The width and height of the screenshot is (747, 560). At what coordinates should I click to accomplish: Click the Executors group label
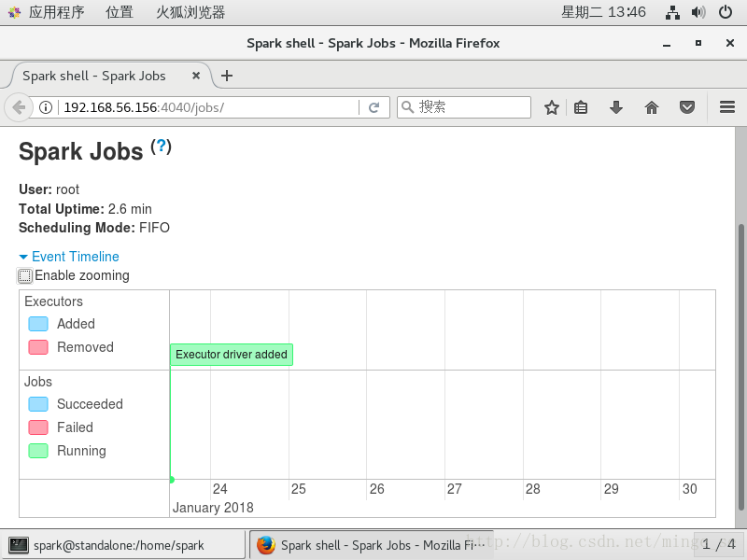tap(53, 301)
